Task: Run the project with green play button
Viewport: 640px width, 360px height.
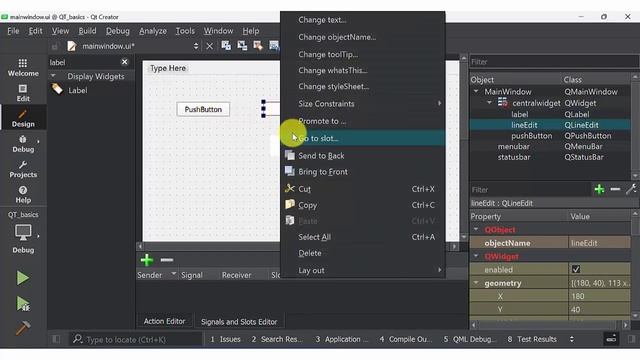Action: 22,278
